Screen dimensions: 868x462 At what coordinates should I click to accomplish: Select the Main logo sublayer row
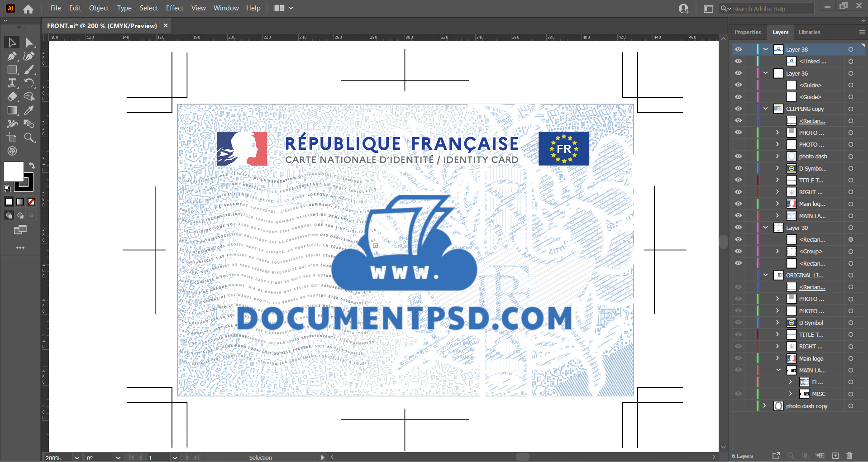tap(811, 358)
